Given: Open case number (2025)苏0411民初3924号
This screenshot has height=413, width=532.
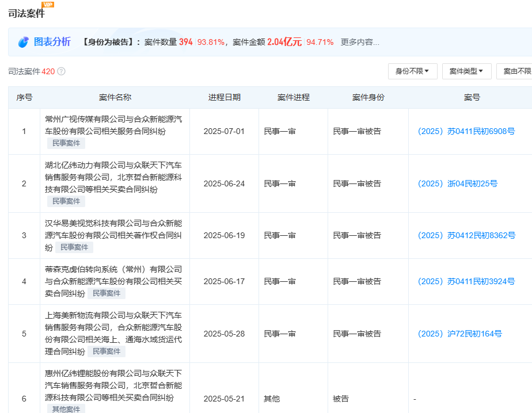Looking at the screenshot, I should pyautogui.click(x=466, y=281).
